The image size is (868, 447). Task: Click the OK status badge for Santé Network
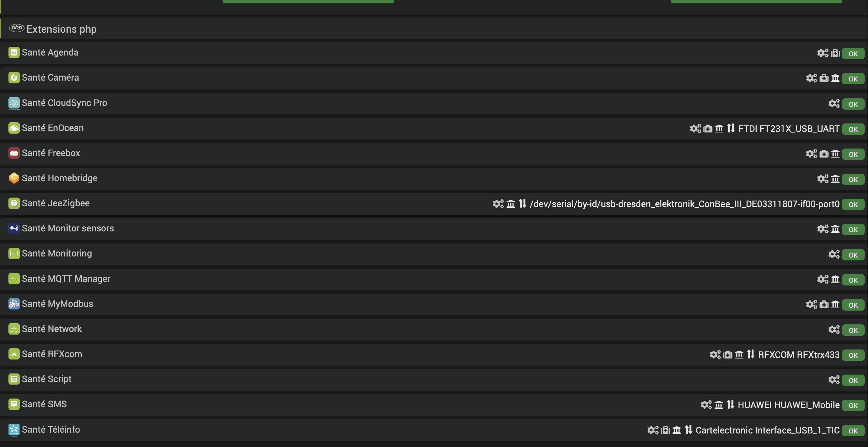[x=853, y=330]
